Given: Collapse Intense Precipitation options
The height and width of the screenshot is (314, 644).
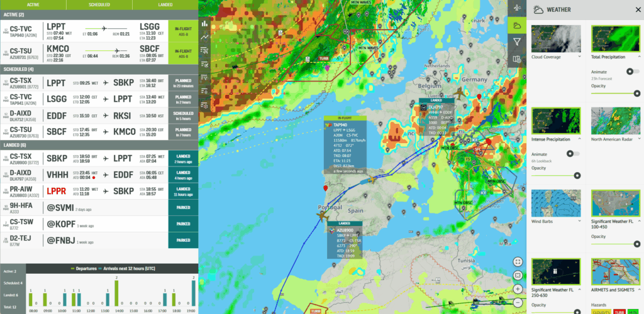Looking at the screenshot, I should click(x=579, y=139).
